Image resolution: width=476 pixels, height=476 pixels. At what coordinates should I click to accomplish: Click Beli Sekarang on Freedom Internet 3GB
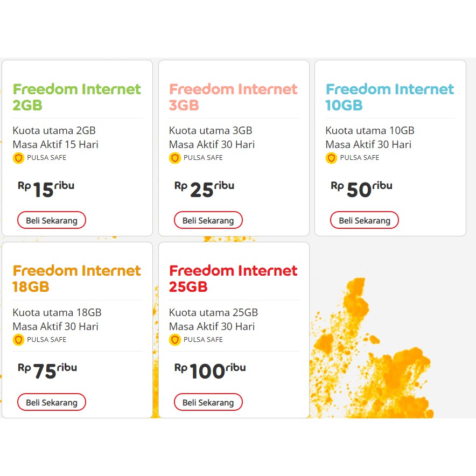208,220
